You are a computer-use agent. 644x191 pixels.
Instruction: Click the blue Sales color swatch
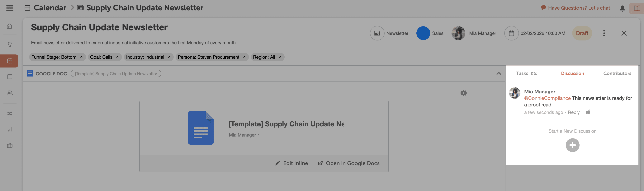click(x=423, y=33)
